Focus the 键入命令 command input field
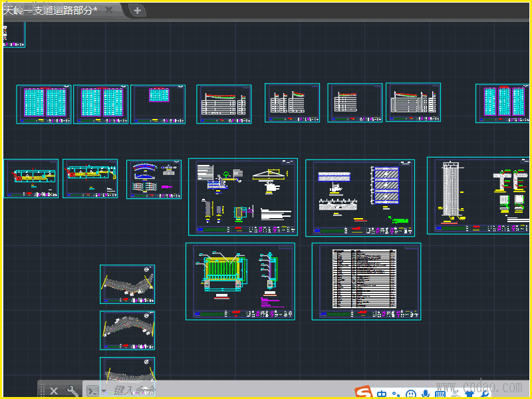532x399 pixels. pyautogui.click(x=136, y=391)
